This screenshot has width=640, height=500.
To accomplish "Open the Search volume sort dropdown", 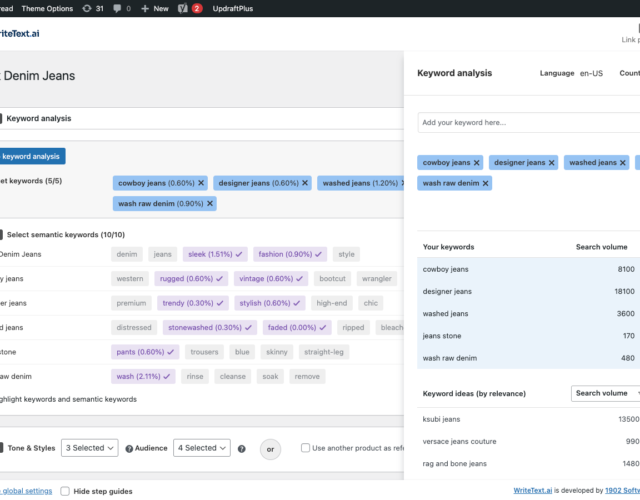I will tap(605, 393).
